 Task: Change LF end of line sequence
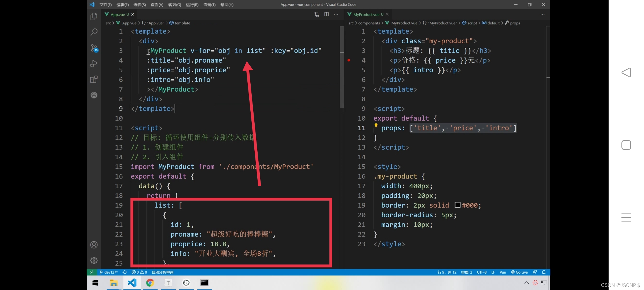pos(493,272)
